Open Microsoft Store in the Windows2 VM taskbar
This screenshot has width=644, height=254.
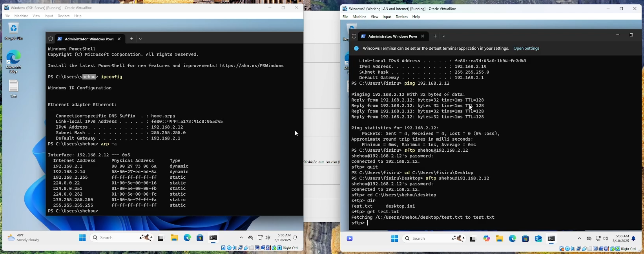[525, 239]
